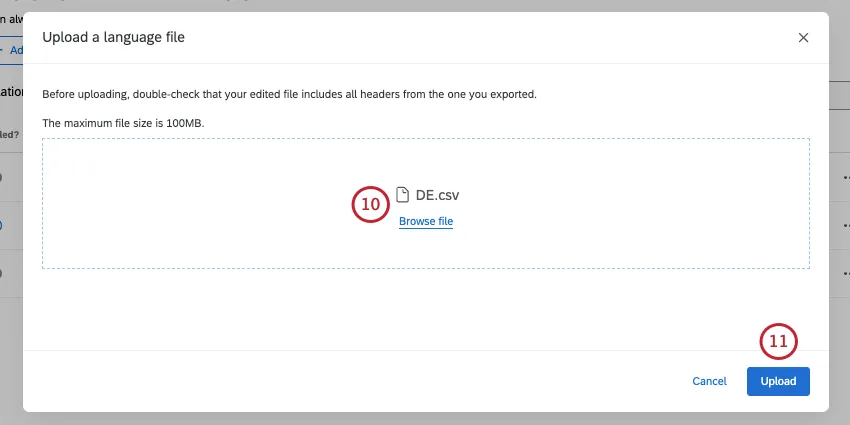Click the "Upload a language file" title
Screen dimensions: 850x425
pyautogui.click(x=113, y=38)
